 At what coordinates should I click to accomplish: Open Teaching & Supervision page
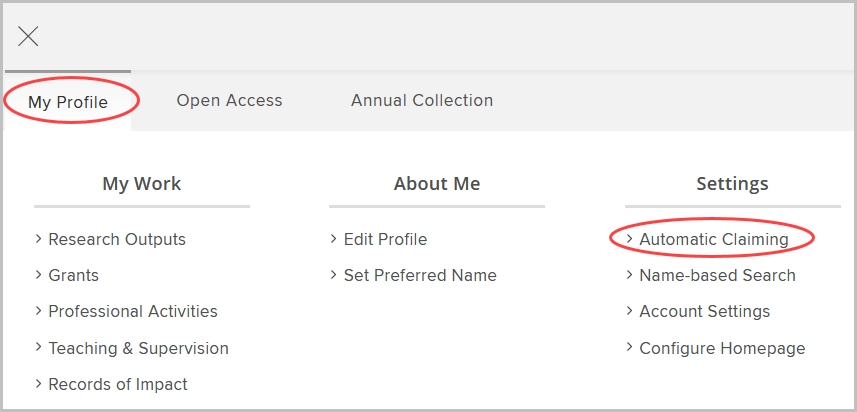click(138, 348)
